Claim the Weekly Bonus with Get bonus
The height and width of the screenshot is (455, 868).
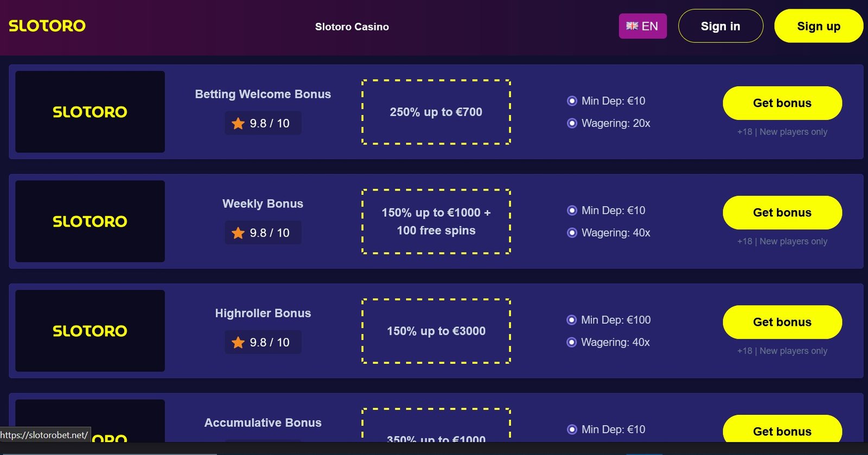[x=782, y=213]
